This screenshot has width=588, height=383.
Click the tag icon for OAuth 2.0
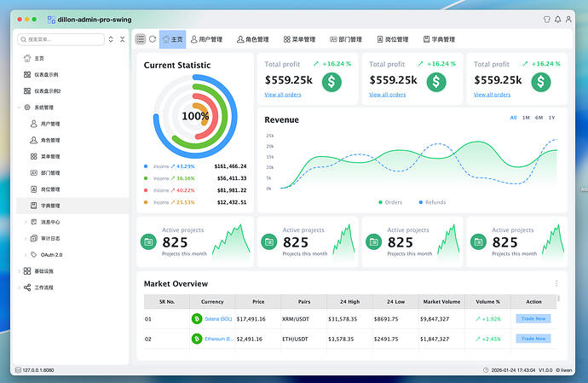(34, 254)
